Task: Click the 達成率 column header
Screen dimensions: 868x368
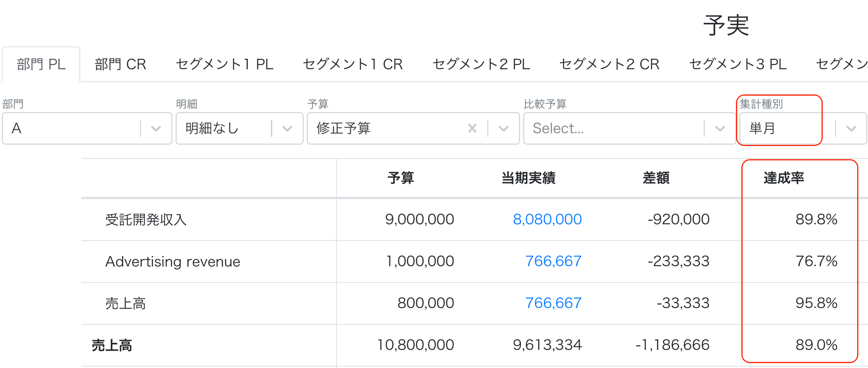Action: click(x=784, y=178)
